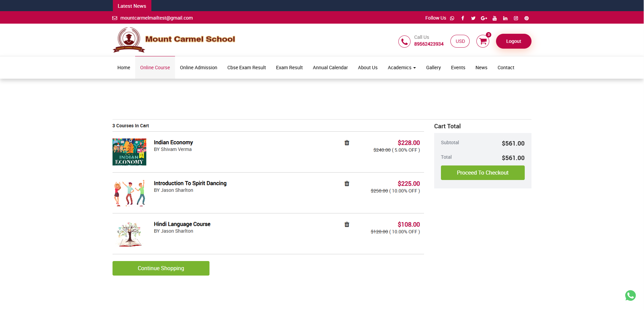Open the floating WhatsApp chat icon
644x310 pixels.
630,295
